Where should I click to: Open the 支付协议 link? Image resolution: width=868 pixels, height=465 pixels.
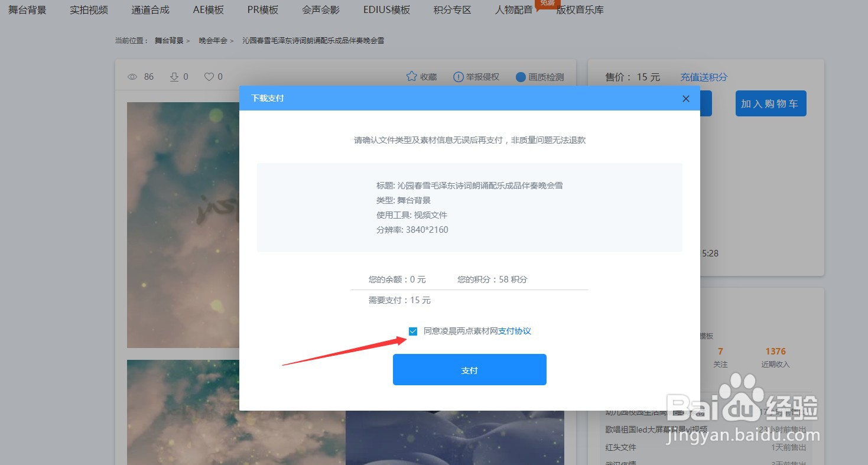(x=515, y=331)
